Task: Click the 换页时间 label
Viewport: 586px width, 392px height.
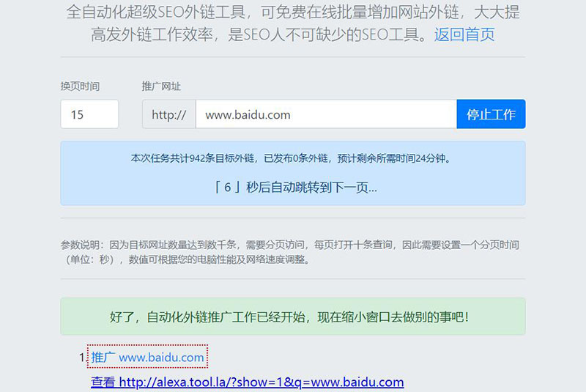Action: 80,86
